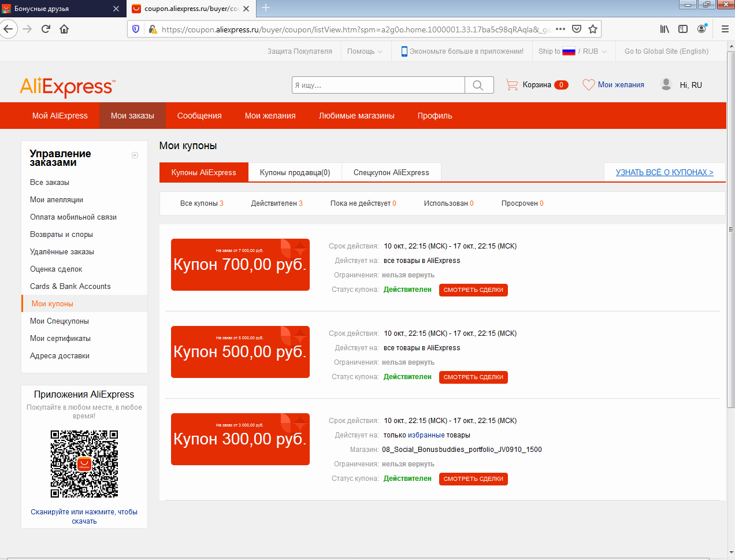Open Сообщения in the red navbar
The image size is (735, 560).
(x=199, y=116)
